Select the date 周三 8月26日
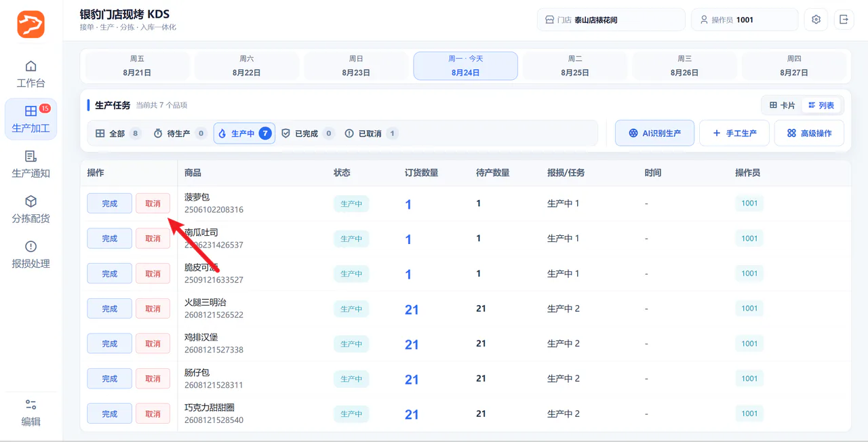 coord(684,66)
